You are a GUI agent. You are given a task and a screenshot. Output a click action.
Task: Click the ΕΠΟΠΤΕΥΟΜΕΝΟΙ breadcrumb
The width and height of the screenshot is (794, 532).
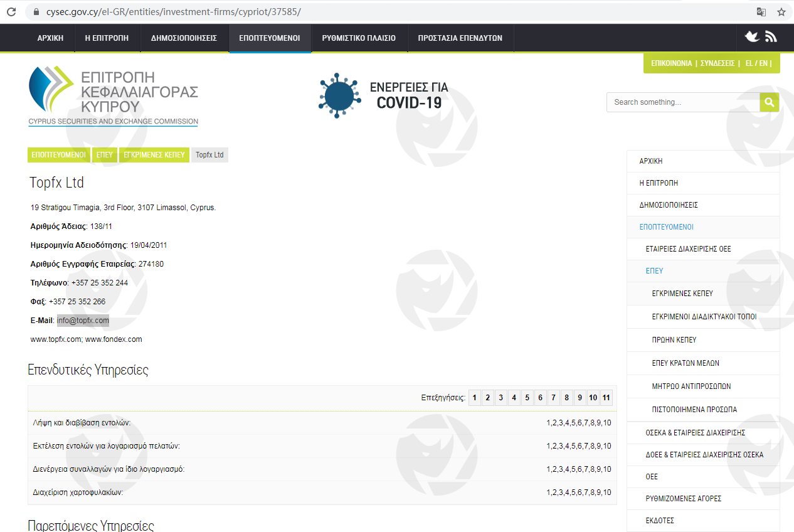click(x=59, y=154)
